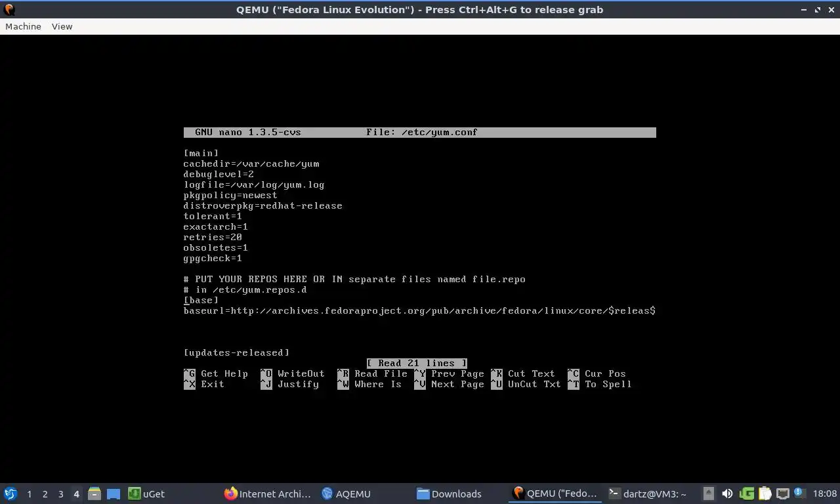Open the volume control tray icon
Screen dimensions: 840x504
point(727,493)
